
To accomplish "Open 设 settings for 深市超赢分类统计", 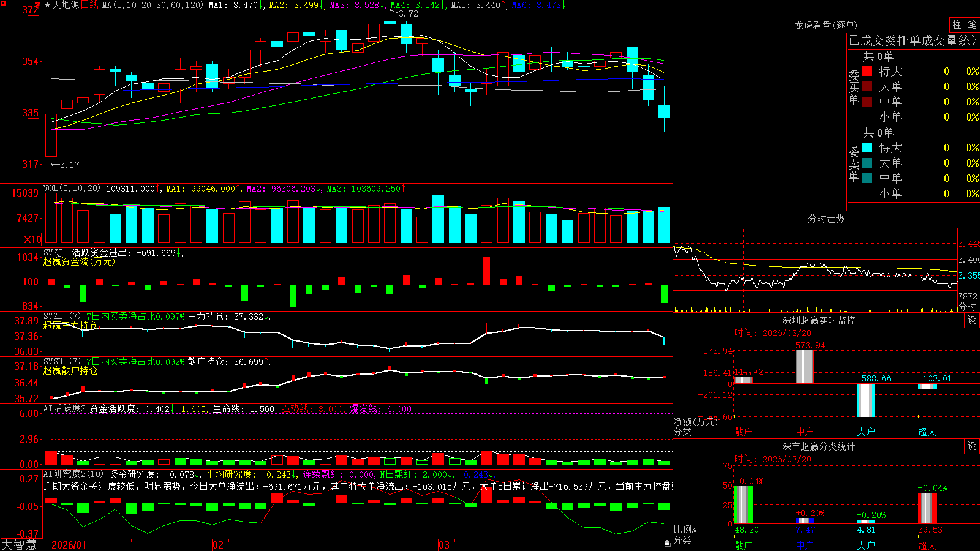I will point(972,446).
